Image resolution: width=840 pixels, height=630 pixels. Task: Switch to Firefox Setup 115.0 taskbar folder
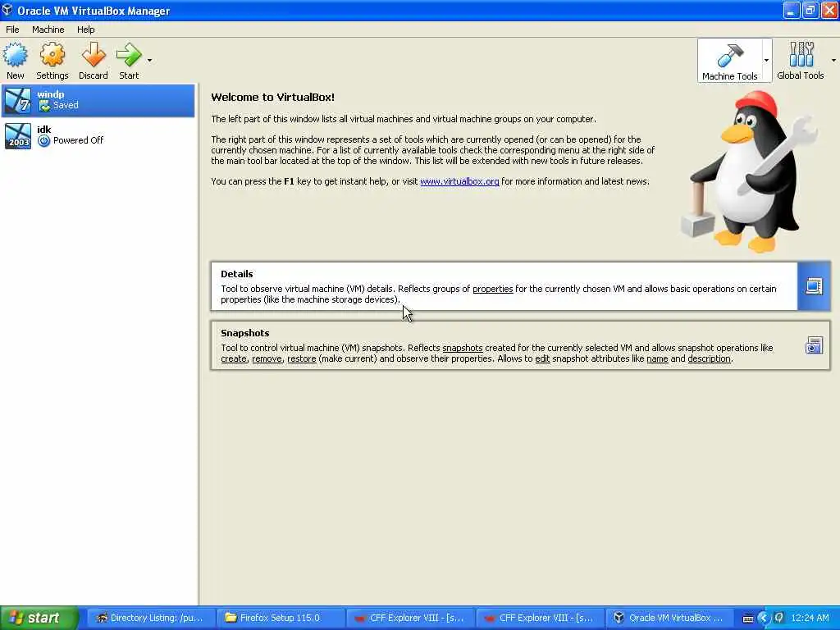click(280, 618)
